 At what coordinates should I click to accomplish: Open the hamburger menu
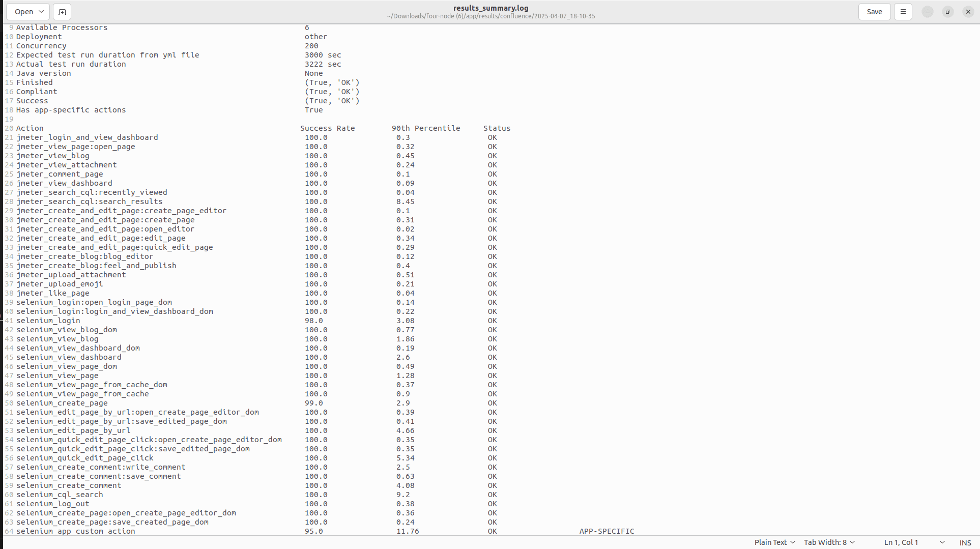pyautogui.click(x=903, y=12)
